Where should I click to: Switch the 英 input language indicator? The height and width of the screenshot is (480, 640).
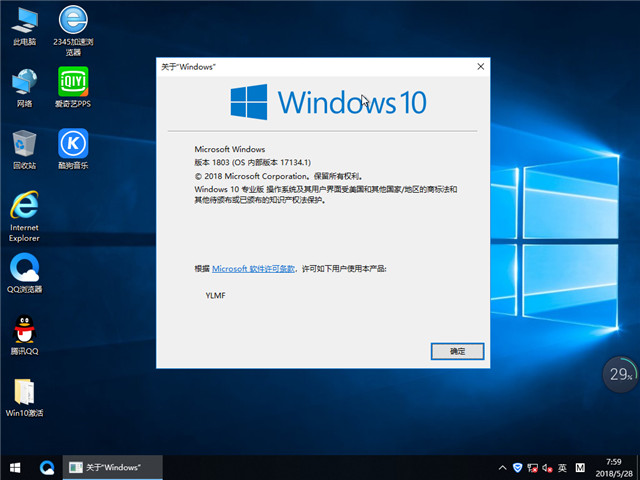(x=562, y=468)
